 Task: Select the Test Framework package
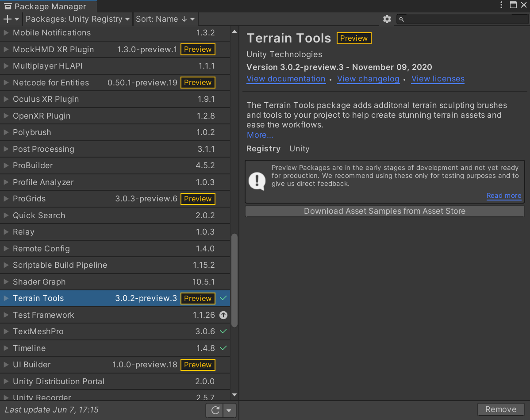coord(115,315)
